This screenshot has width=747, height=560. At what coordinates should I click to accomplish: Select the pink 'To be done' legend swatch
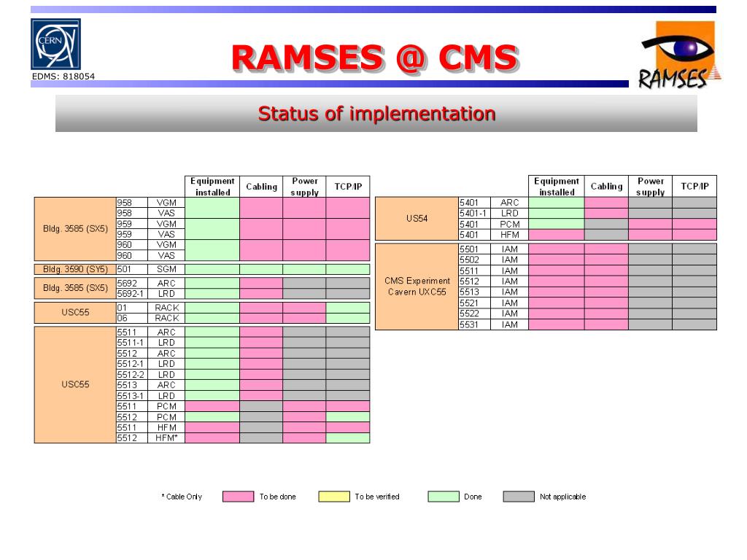239,497
